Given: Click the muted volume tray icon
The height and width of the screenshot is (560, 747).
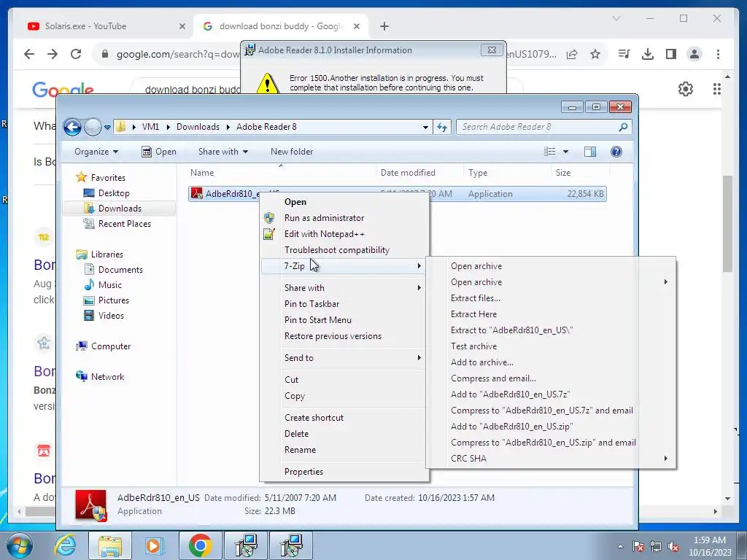Looking at the screenshot, I should (x=673, y=547).
